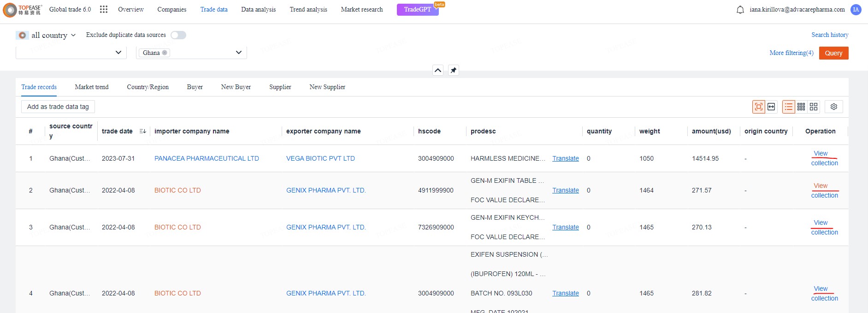Click the importer company name header
This screenshot has height=313, width=868.
point(192,131)
